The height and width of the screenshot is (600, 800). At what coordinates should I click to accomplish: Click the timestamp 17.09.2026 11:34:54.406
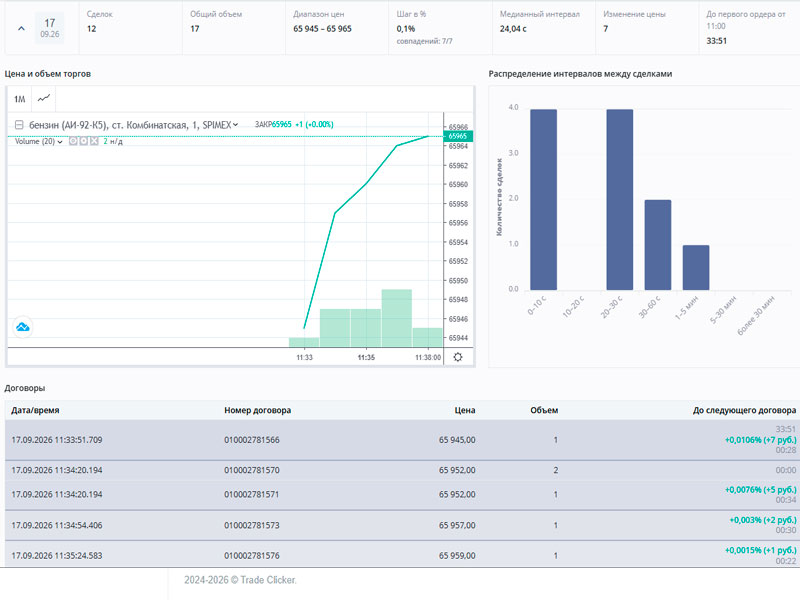[x=57, y=525]
